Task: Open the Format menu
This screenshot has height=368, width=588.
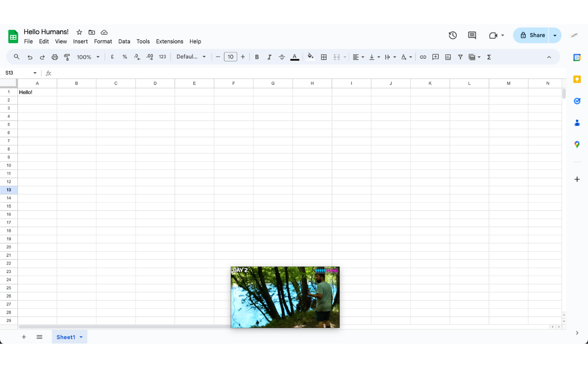Action: pyautogui.click(x=103, y=41)
